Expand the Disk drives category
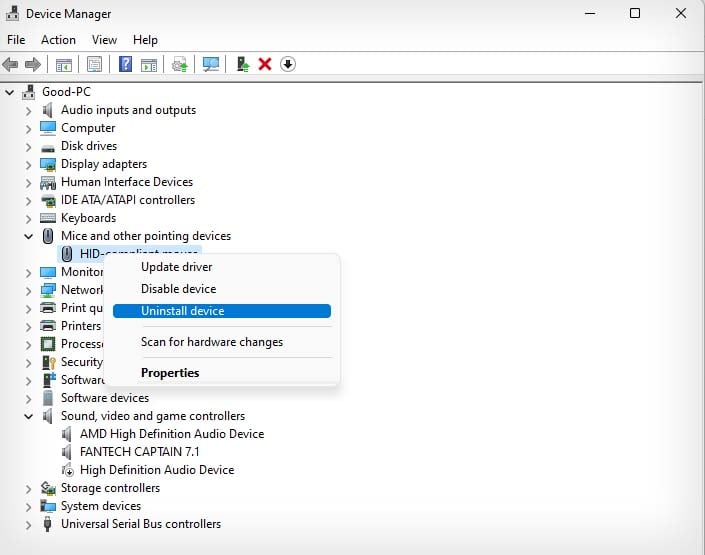The image size is (705, 555). pyautogui.click(x=29, y=147)
